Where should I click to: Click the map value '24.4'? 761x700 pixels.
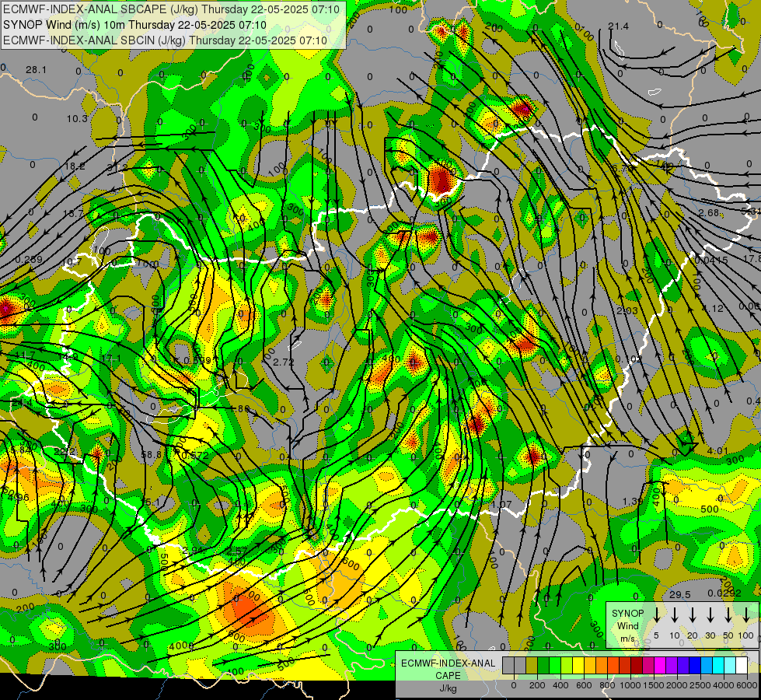(x=22, y=403)
